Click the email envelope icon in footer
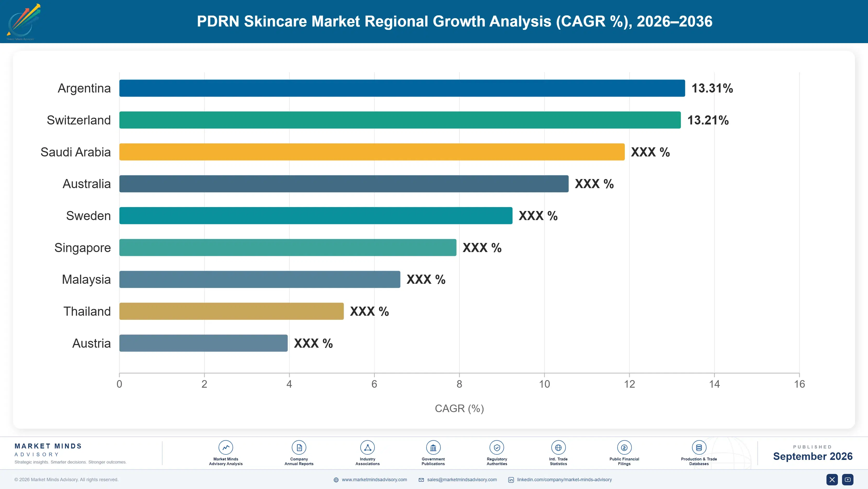 click(421, 480)
